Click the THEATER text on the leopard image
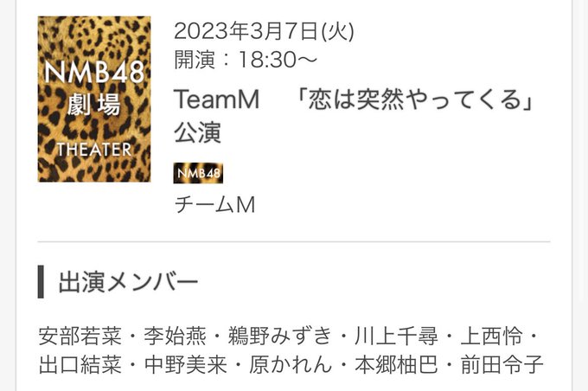This screenshot has width=588, height=391. point(94,150)
